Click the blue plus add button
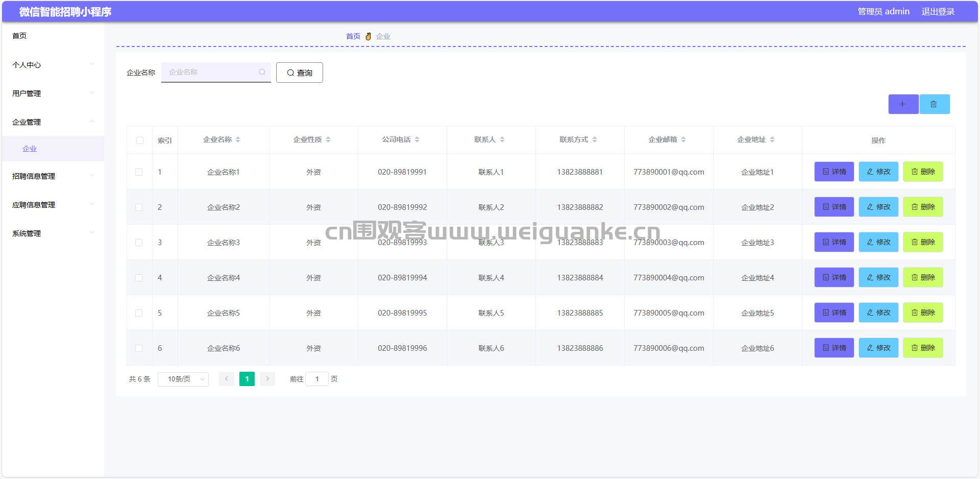 tap(903, 104)
